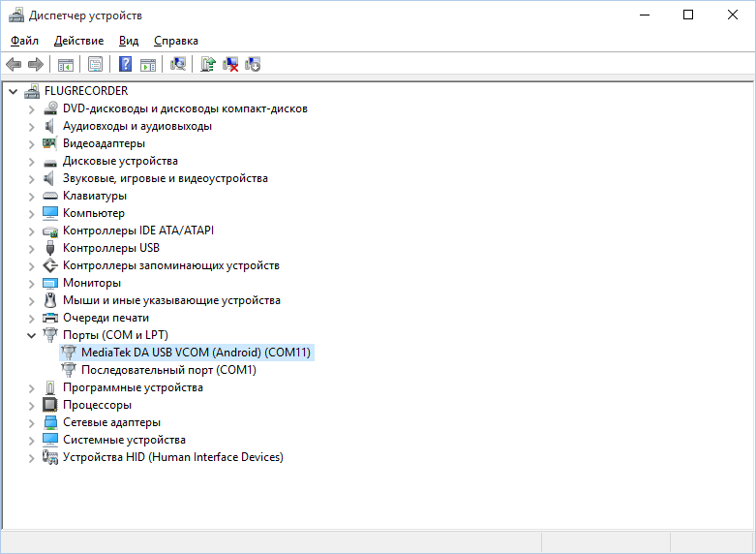Click the down-arrow disable device toolbar icon
The height and width of the screenshot is (554, 756).
click(x=253, y=65)
